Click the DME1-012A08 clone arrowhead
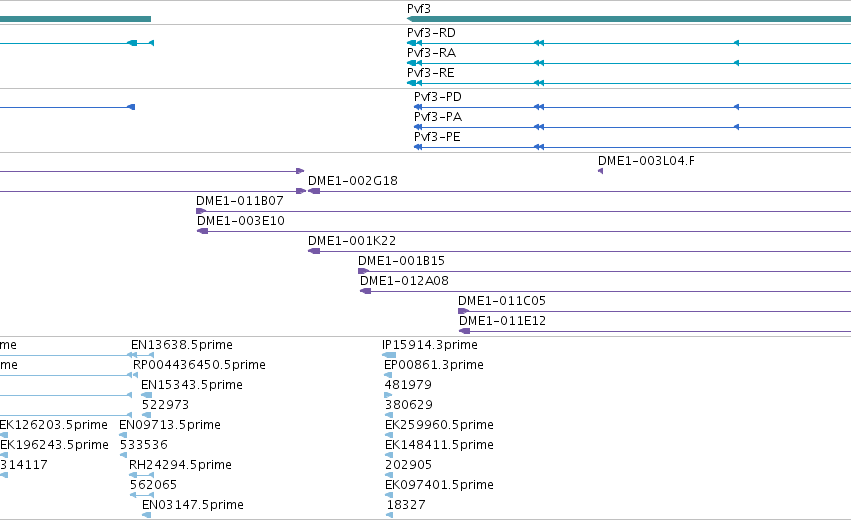 365,291
